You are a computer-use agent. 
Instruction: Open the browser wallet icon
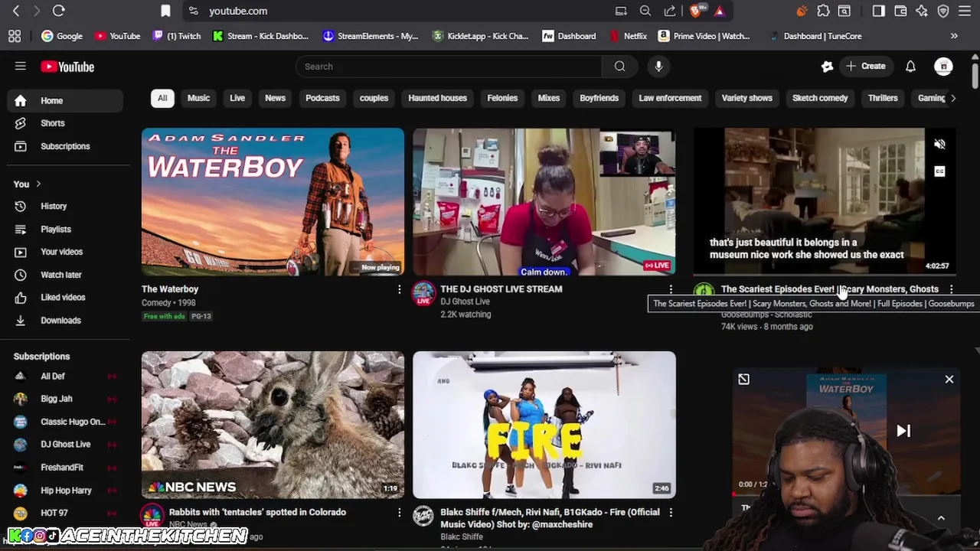coord(900,11)
